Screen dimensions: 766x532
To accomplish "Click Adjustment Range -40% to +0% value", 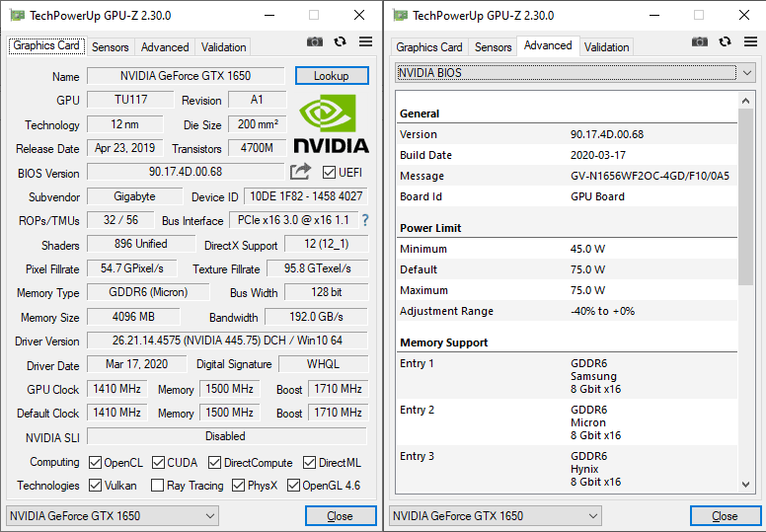I will click(602, 311).
